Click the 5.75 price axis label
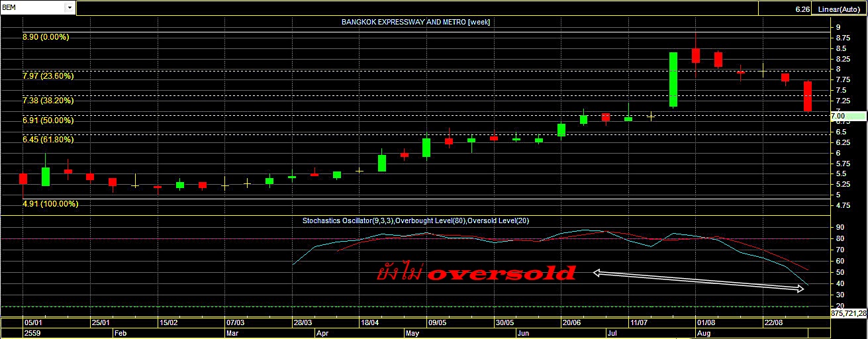 [844, 164]
